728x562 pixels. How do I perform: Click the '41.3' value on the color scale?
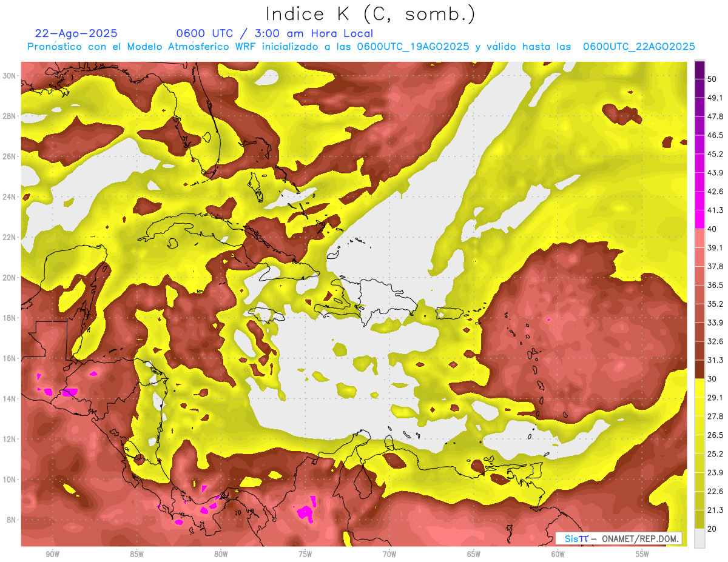click(x=715, y=211)
